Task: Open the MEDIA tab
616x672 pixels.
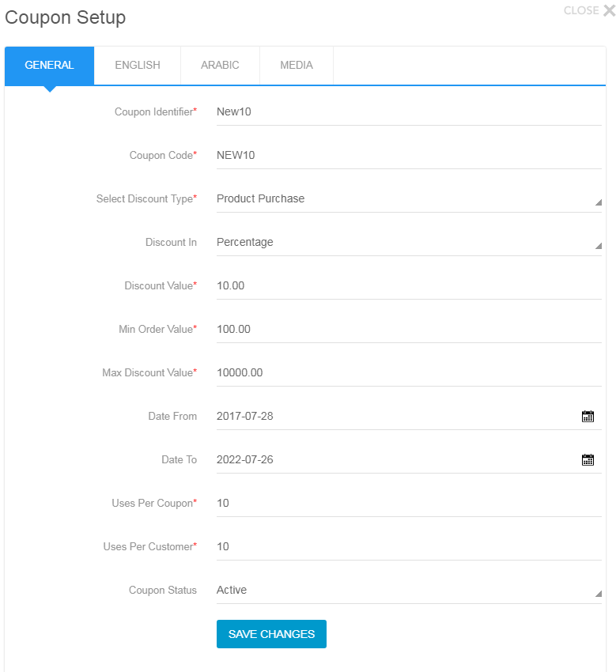Action: click(x=297, y=65)
